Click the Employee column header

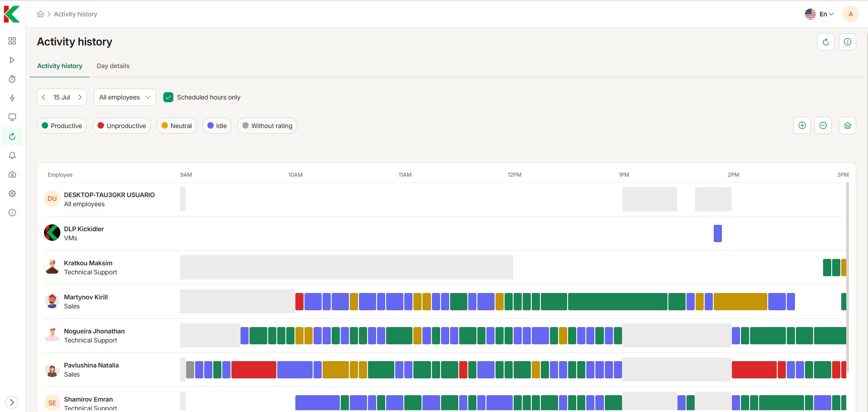tap(60, 175)
